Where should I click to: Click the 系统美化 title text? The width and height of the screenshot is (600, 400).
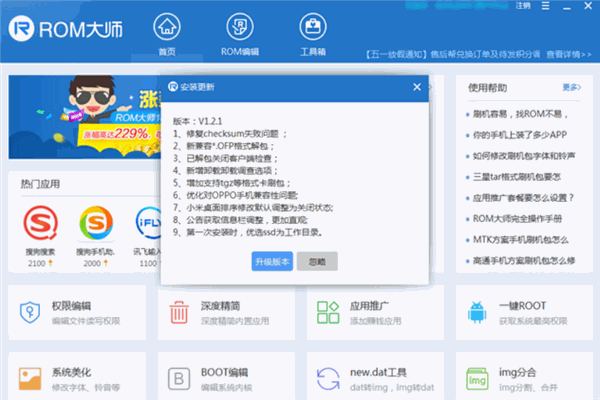71,372
